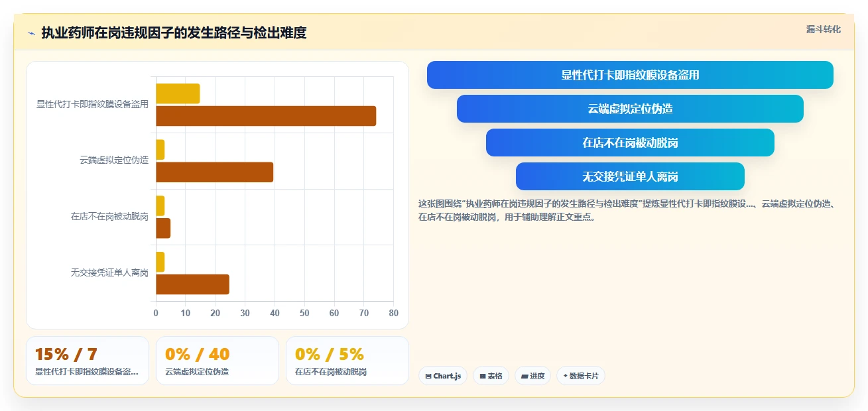Click the yellow bar for 无交接凭证单人离岗
This screenshot has height=411, width=868.
click(x=160, y=262)
